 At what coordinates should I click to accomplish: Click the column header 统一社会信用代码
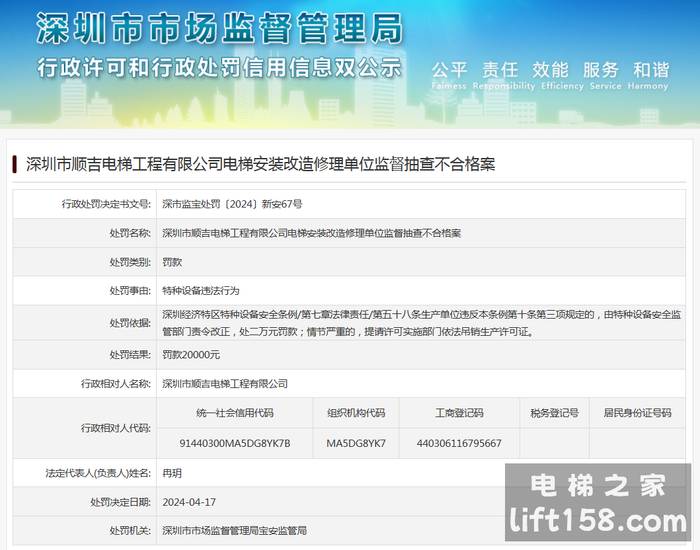(235, 413)
